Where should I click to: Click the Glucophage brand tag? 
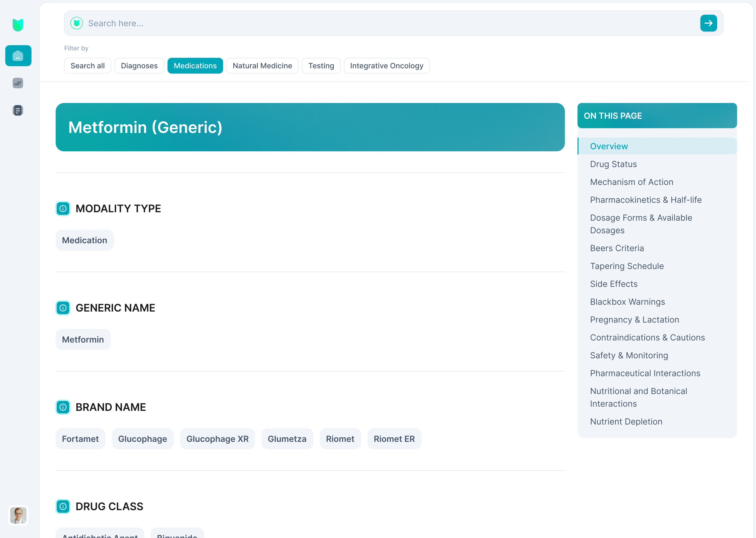pos(143,439)
